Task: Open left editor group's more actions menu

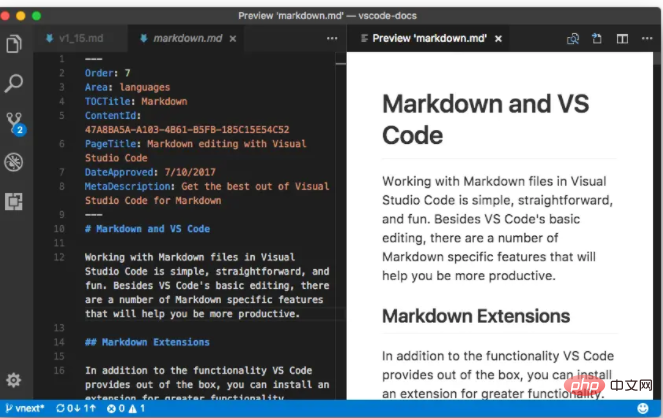Action: pos(332,39)
